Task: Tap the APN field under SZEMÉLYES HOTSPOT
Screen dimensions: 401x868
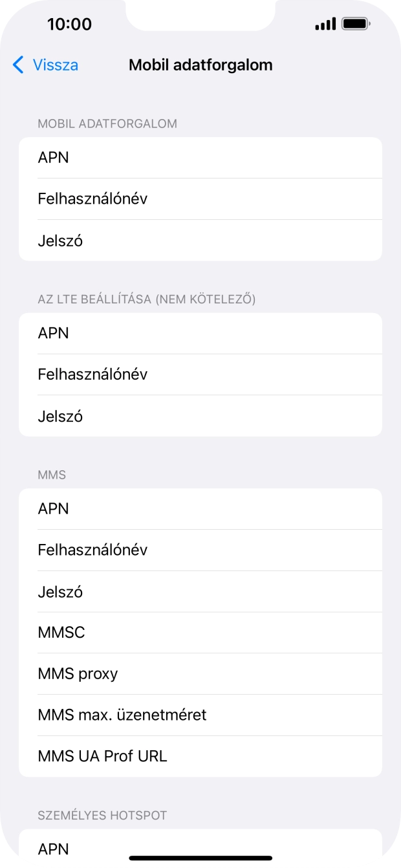Action: 200,848
